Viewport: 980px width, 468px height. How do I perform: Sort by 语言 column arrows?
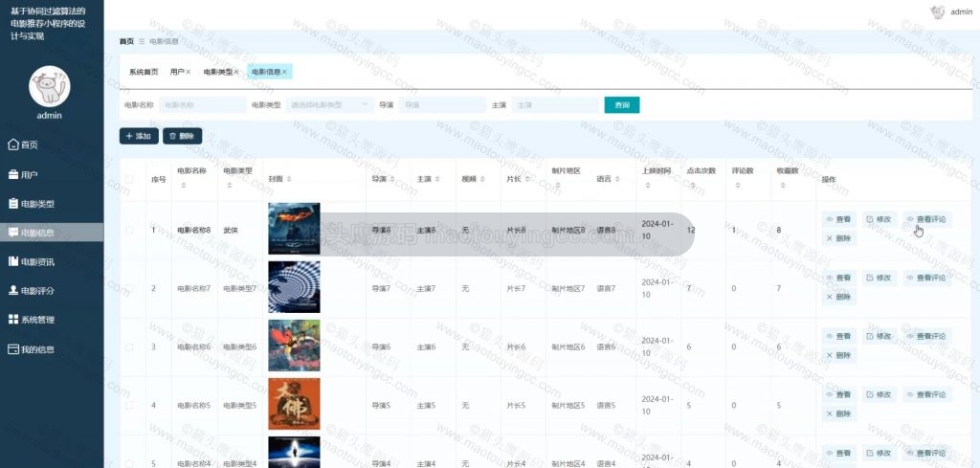(x=617, y=179)
